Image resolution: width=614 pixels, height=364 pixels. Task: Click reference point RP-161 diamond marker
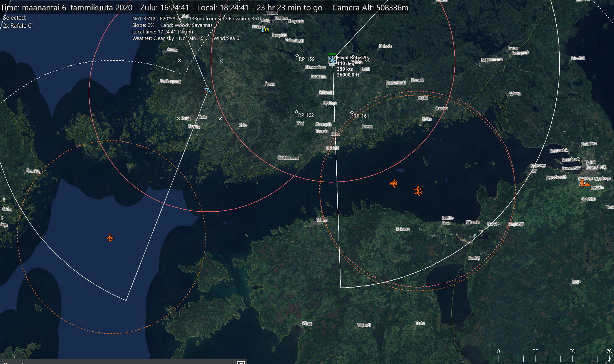[352, 113]
